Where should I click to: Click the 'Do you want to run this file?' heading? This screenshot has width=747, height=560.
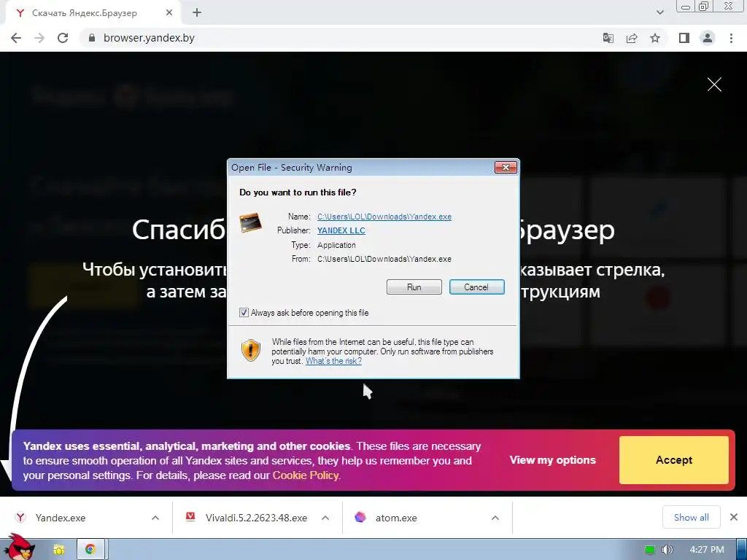tap(298, 192)
